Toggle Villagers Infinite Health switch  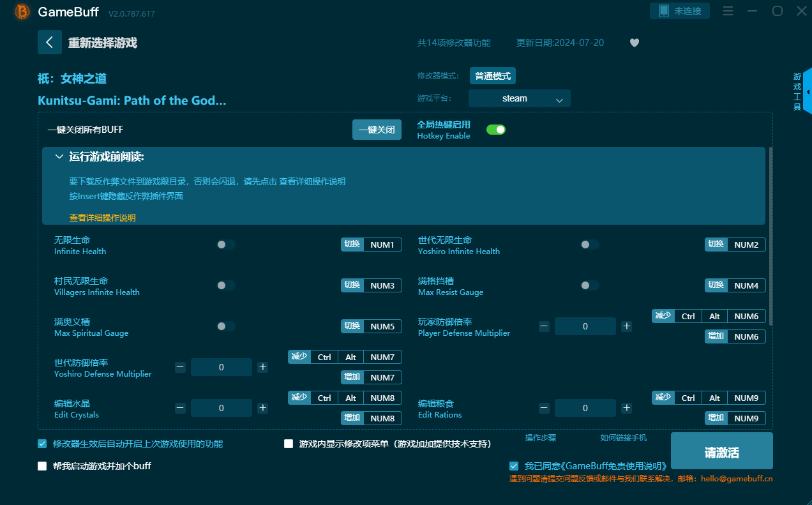(x=226, y=285)
